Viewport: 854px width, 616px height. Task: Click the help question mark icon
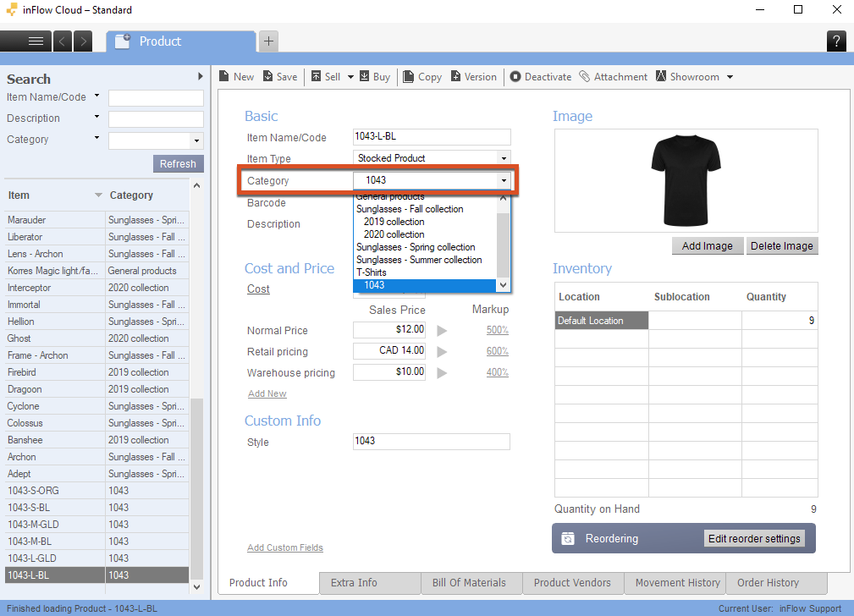(836, 41)
